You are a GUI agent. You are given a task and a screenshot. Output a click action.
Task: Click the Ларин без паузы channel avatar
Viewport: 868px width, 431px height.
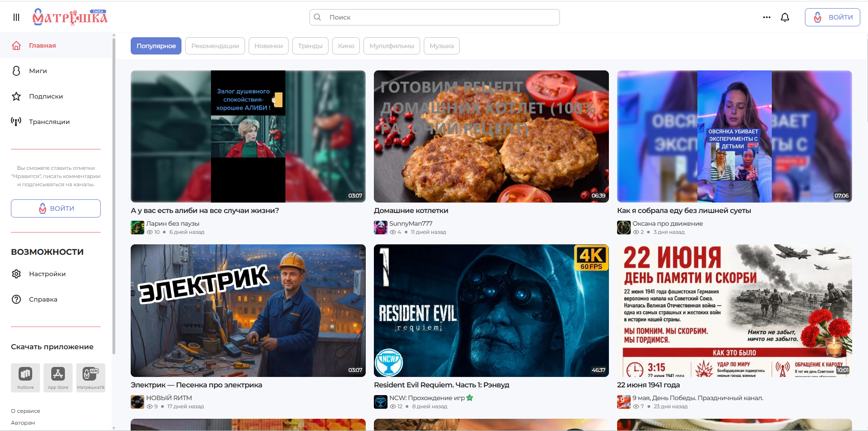(137, 228)
